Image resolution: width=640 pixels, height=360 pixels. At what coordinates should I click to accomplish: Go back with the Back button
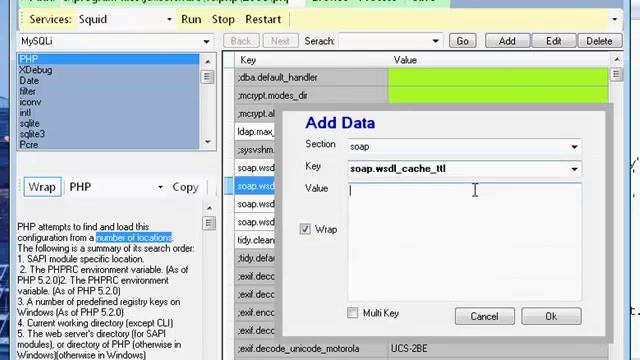[x=241, y=41]
